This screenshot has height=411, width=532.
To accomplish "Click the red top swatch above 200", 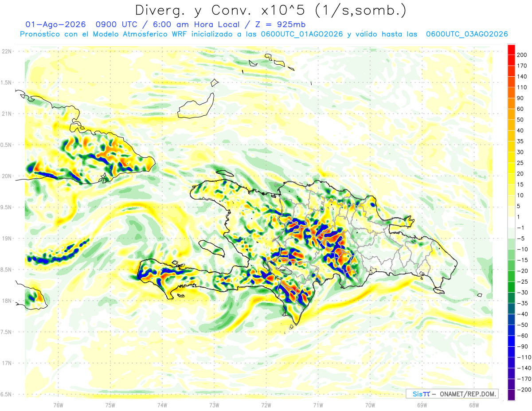I will [511, 50].
